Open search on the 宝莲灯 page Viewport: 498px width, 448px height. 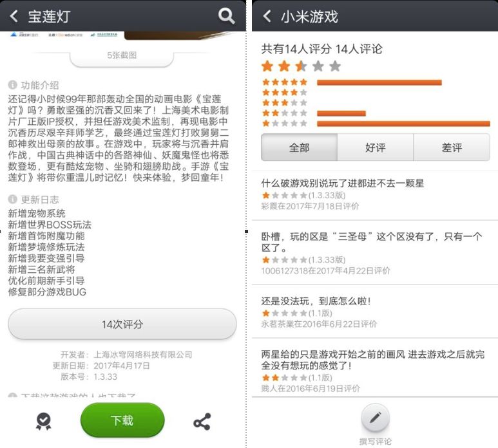[226, 16]
